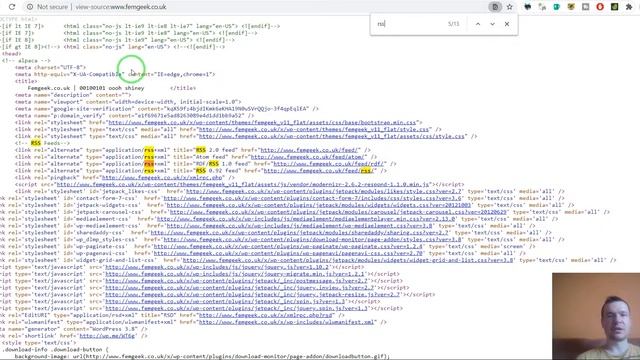Open the wp.me shortlink URL
This screenshot has height=360, width=640.
pyautogui.click(x=108, y=336)
